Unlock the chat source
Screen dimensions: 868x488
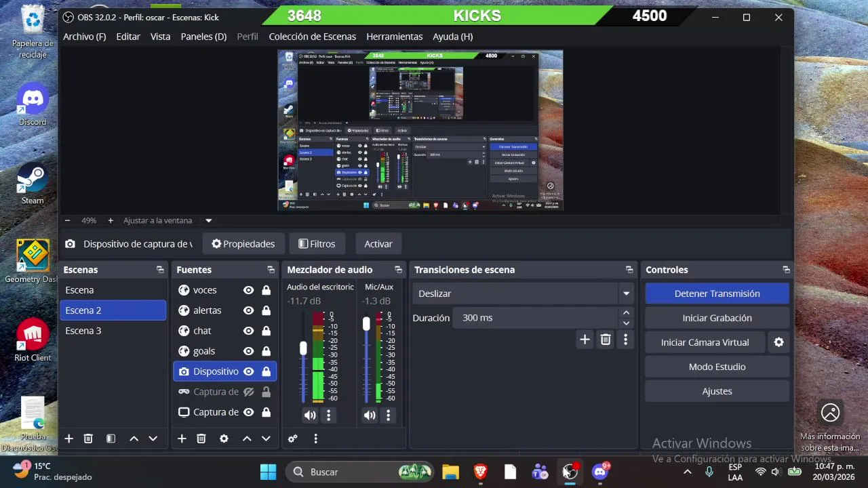(x=266, y=331)
